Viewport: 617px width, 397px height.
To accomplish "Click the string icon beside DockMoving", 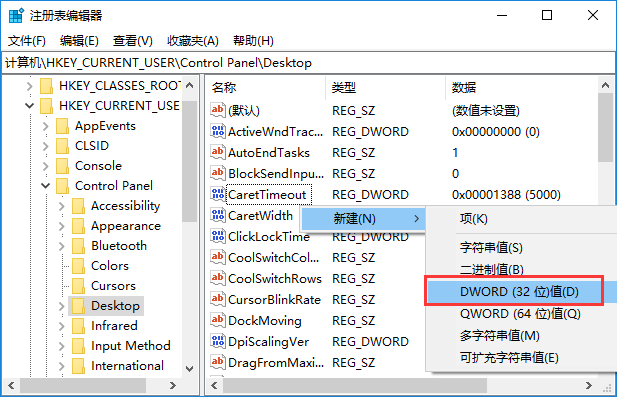I will point(218,320).
